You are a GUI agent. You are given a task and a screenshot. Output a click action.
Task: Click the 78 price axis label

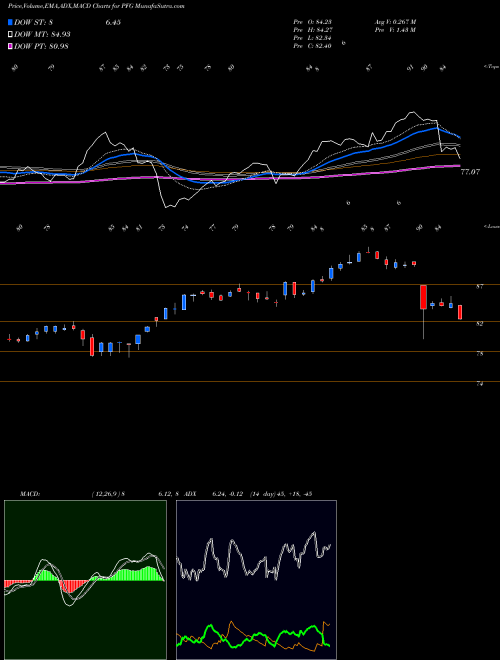pyautogui.click(x=479, y=354)
